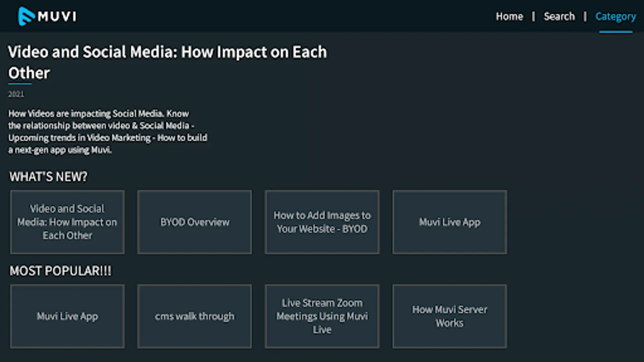644x362 pixels.
Task: Open 'Video and Social Media' card in What's New
Action: click(67, 222)
